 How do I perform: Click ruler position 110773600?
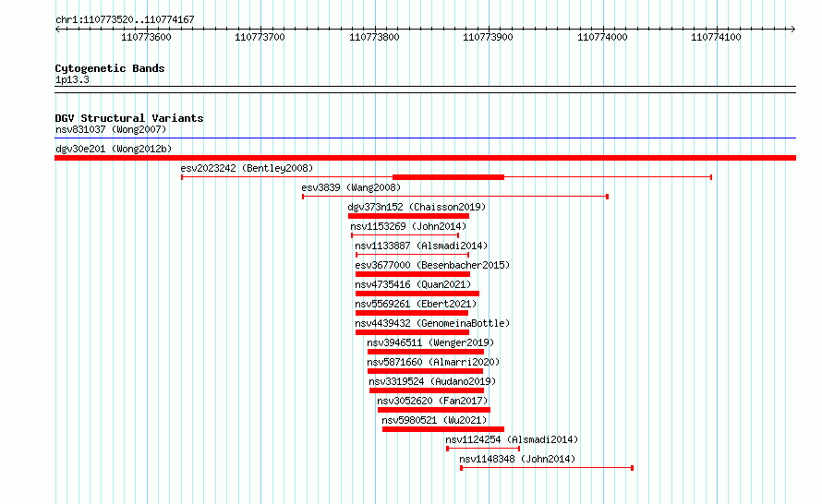146,37
